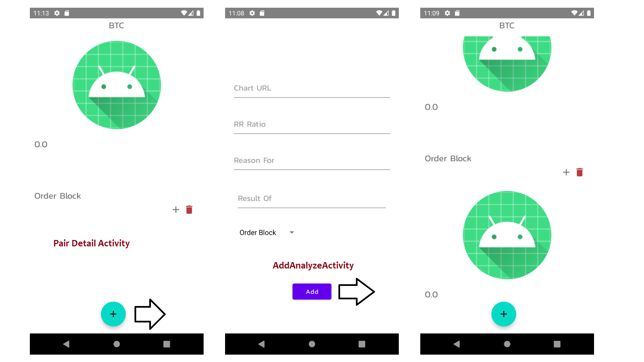Select Order Block from the dropdown menu
This screenshot has width=644, height=362.
(265, 232)
